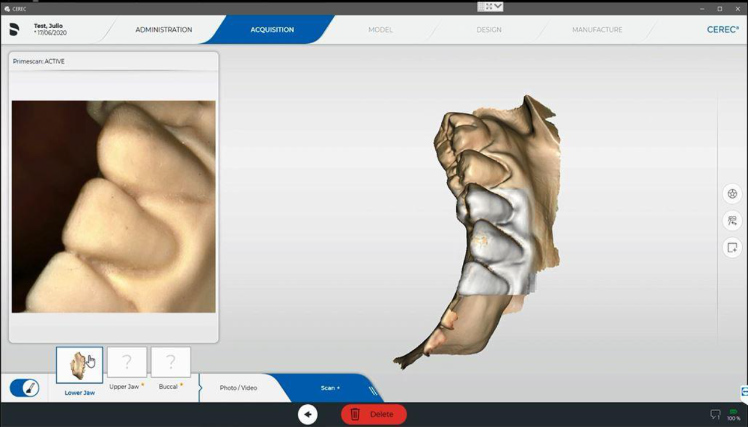
Task: Select the Scan tab
Action: (330, 388)
